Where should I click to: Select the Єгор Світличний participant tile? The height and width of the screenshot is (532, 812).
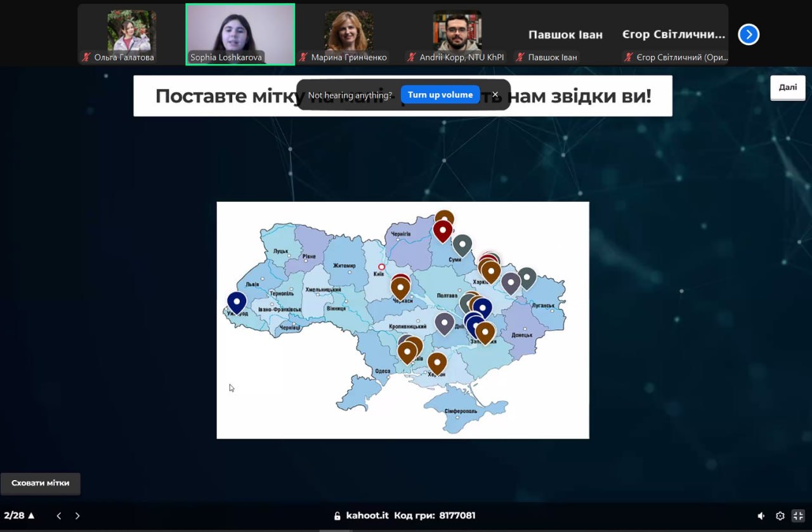pos(674,34)
